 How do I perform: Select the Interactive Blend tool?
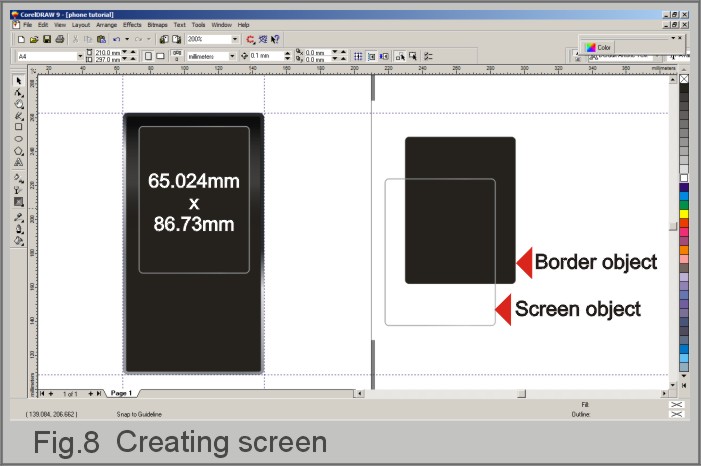pyautogui.click(x=18, y=202)
